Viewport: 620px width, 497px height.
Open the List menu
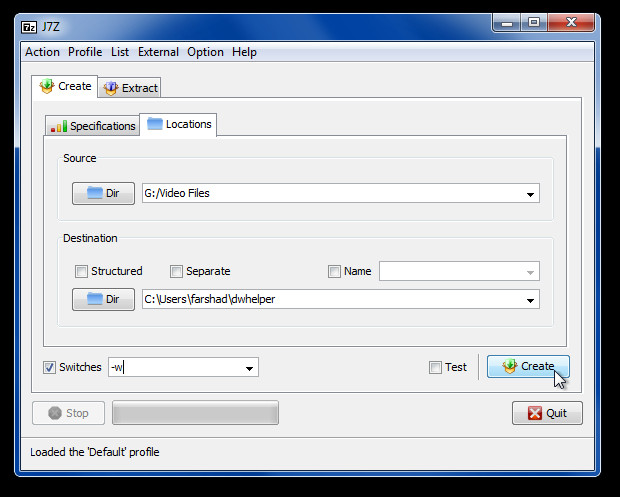point(120,52)
